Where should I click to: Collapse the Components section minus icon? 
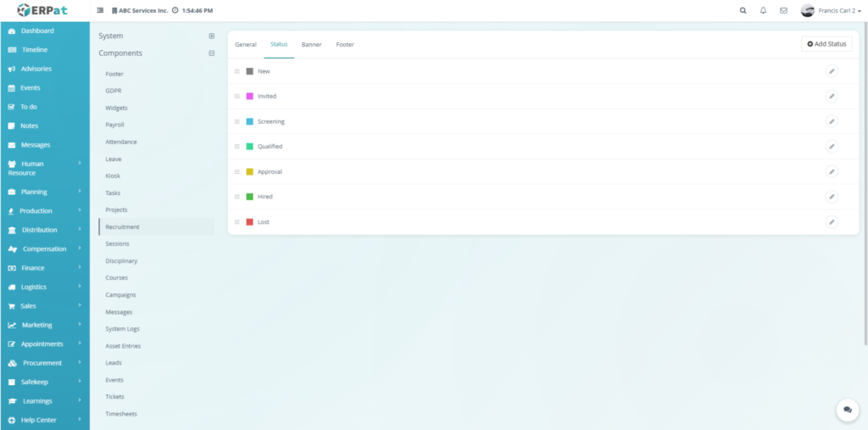pyautogui.click(x=211, y=53)
